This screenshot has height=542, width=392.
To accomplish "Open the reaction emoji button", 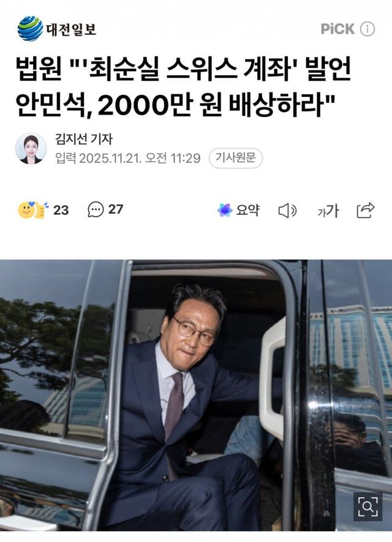I will tap(32, 210).
